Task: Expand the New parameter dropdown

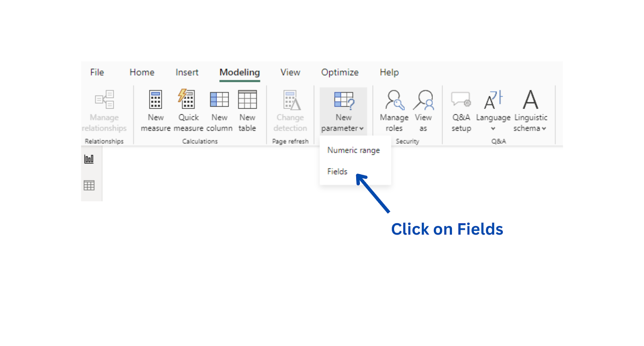Action: (x=343, y=111)
